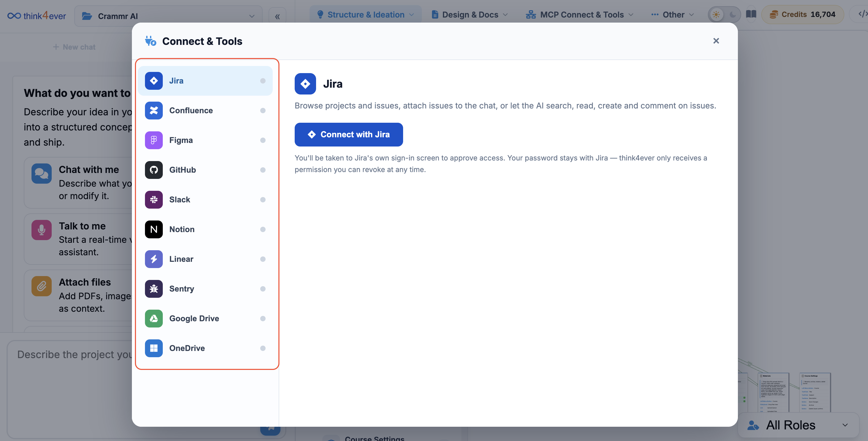Switch to dark mode moon toggle
The image size is (868, 441).
point(732,15)
